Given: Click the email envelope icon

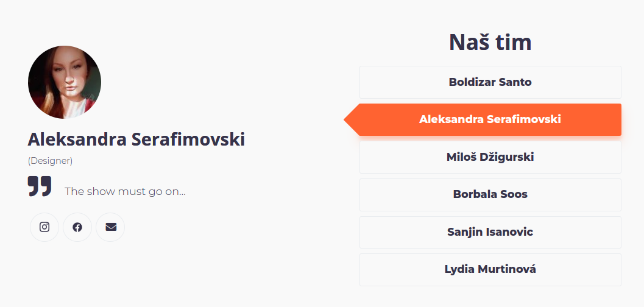Looking at the screenshot, I should (x=110, y=227).
